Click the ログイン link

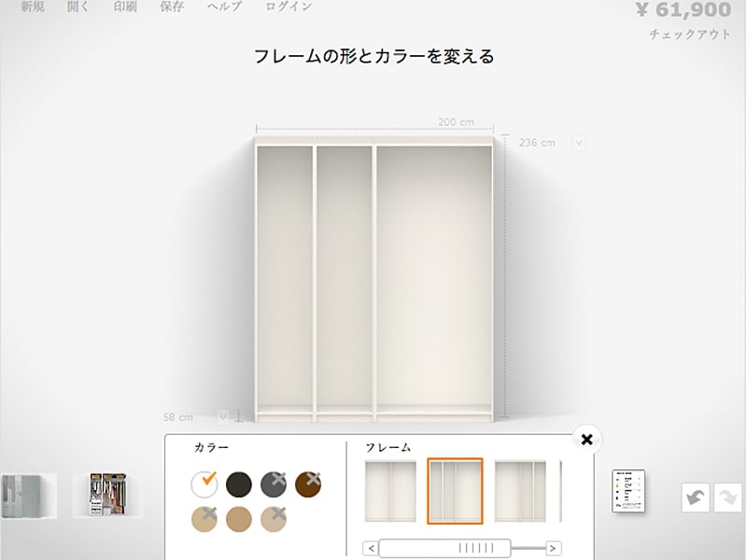point(289,7)
